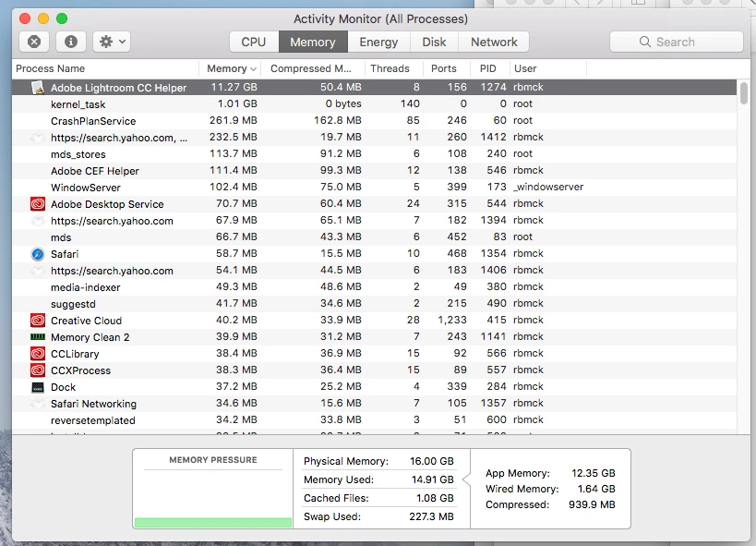Select the Memory tab
Viewport: 756px width, 546px height.
[x=313, y=42]
